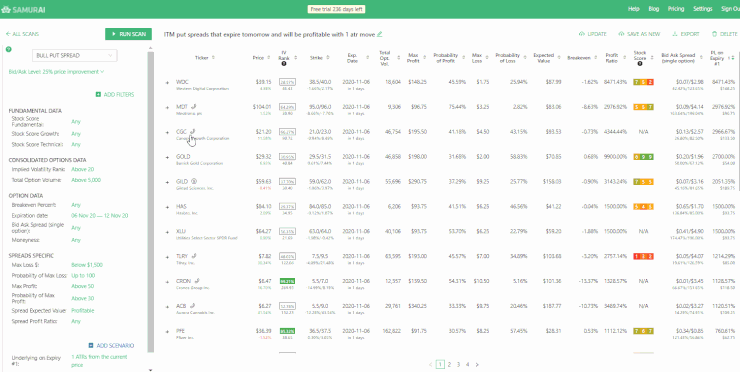
Task: Click the left panel vertical scrollbar
Action: (151, 202)
